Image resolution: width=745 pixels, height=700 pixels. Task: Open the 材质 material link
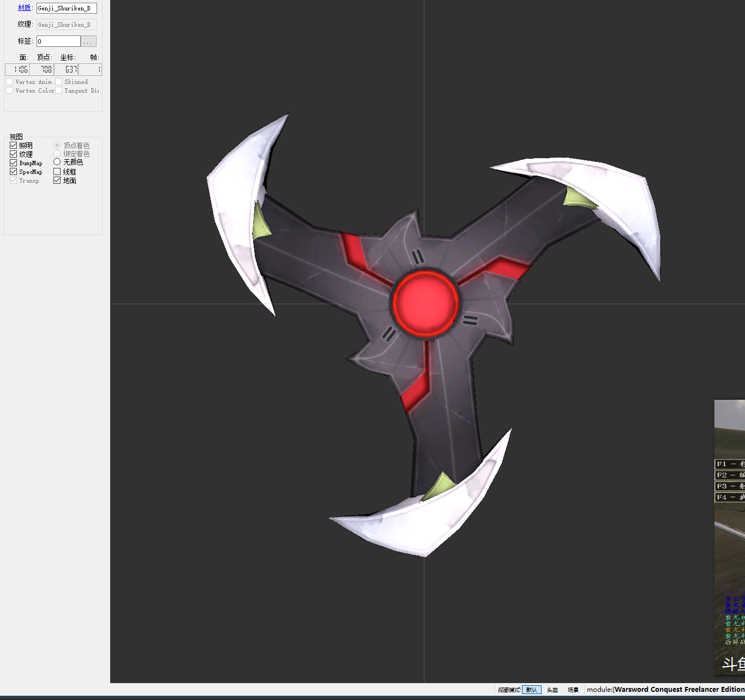point(24,8)
